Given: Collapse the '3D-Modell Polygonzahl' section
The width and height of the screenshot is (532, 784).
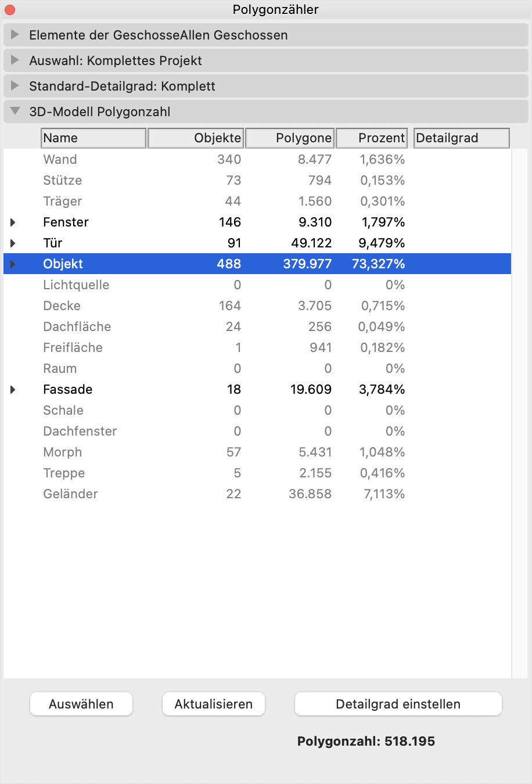Looking at the screenshot, I should coord(16,112).
